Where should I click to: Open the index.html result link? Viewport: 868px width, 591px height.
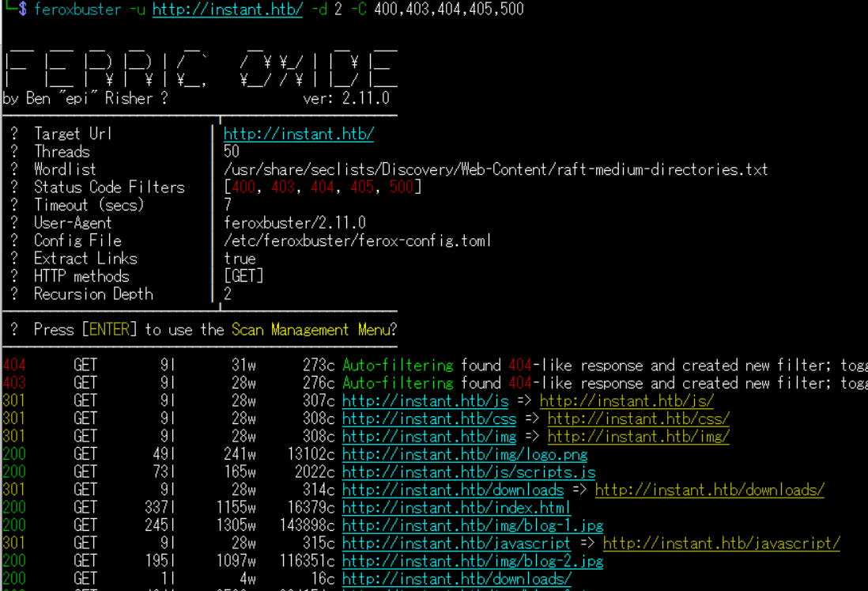point(456,508)
